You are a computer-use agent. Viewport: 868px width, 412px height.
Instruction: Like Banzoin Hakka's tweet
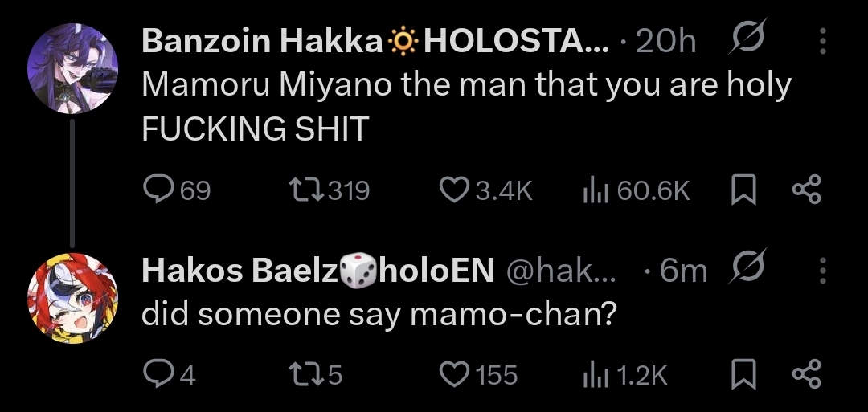454,190
